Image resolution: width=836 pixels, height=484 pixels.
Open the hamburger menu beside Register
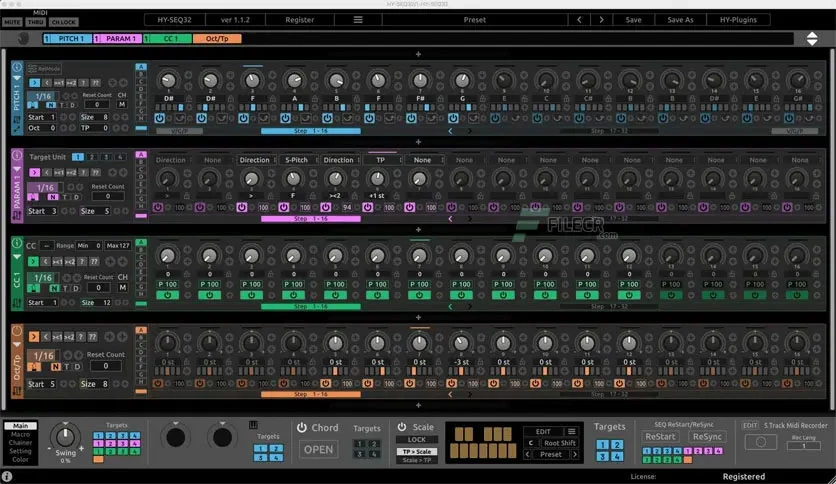[358, 20]
